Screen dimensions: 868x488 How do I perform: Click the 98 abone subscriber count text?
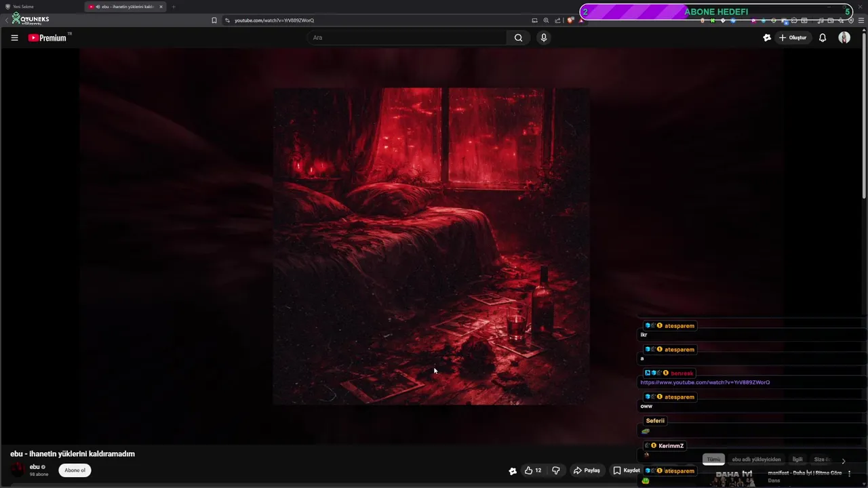(x=39, y=474)
